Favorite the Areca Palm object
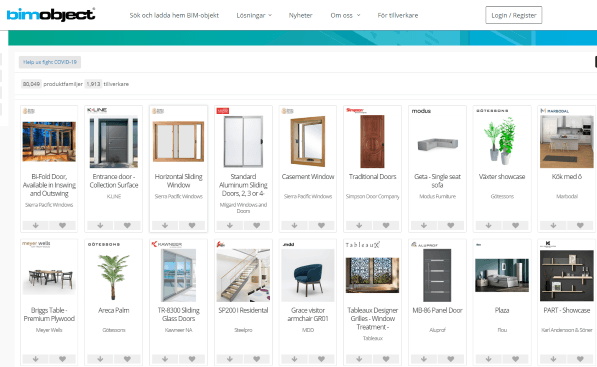Viewport: 597px width, 367px height. click(127, 359)
